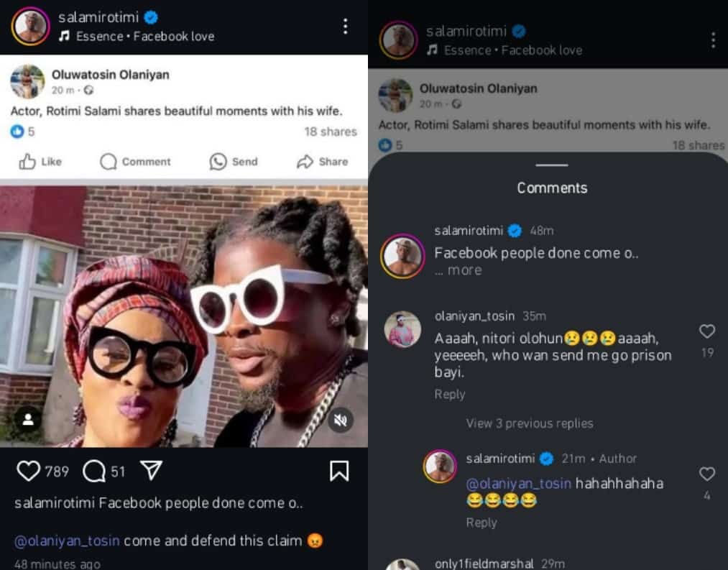Tap salamirotimi's profile picture in left header
The height and width of the screenshot is (570, 728).
click(31, 27)
